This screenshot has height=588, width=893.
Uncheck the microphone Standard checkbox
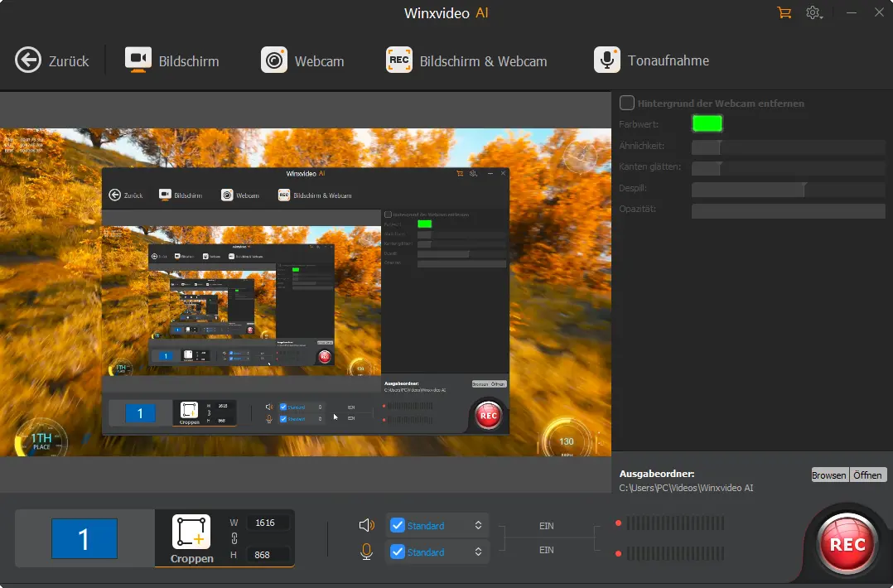point(398,552)
